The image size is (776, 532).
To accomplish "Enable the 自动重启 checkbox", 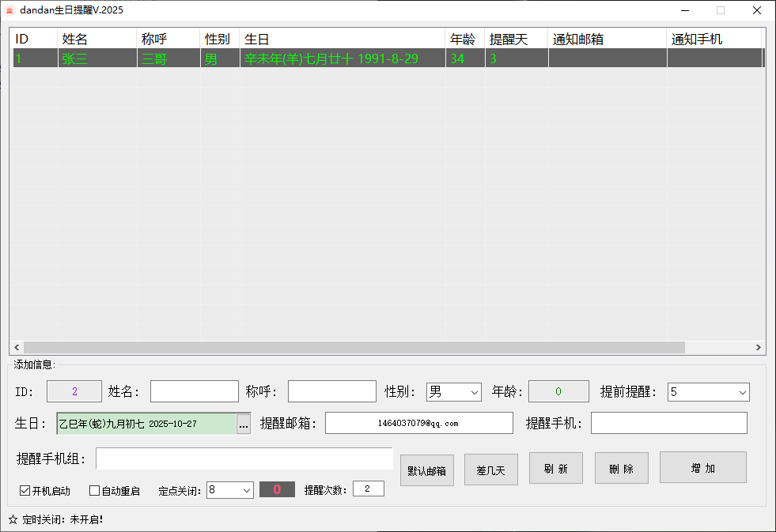I will (x=95, y=491).
